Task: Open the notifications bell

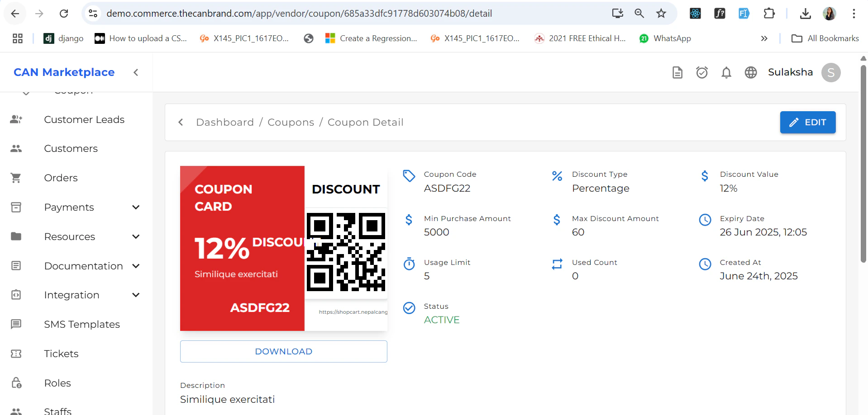Action: tap(726, 72)
